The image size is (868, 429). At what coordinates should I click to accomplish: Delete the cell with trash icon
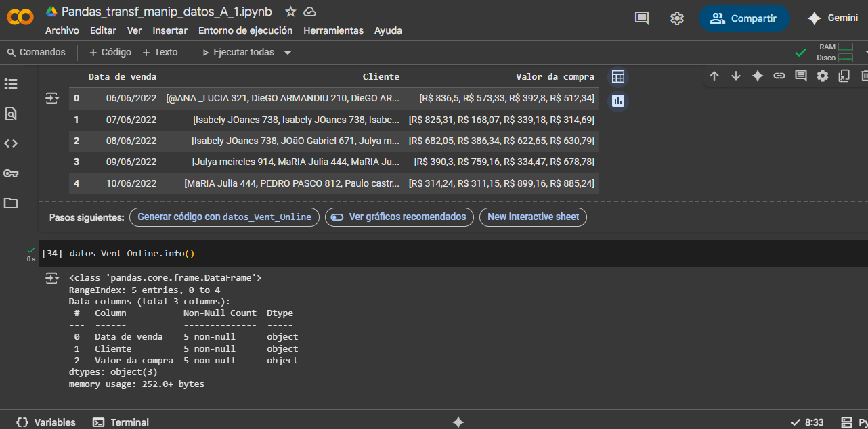pos(865,76)
